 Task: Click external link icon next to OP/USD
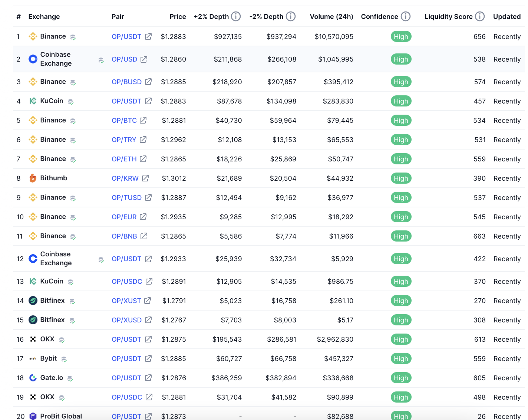click(144, 59)
